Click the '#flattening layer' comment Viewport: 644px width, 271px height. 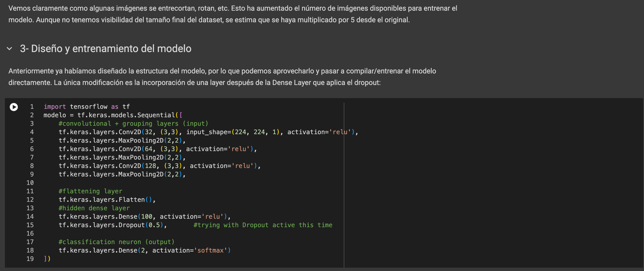[x=91, y=191]
